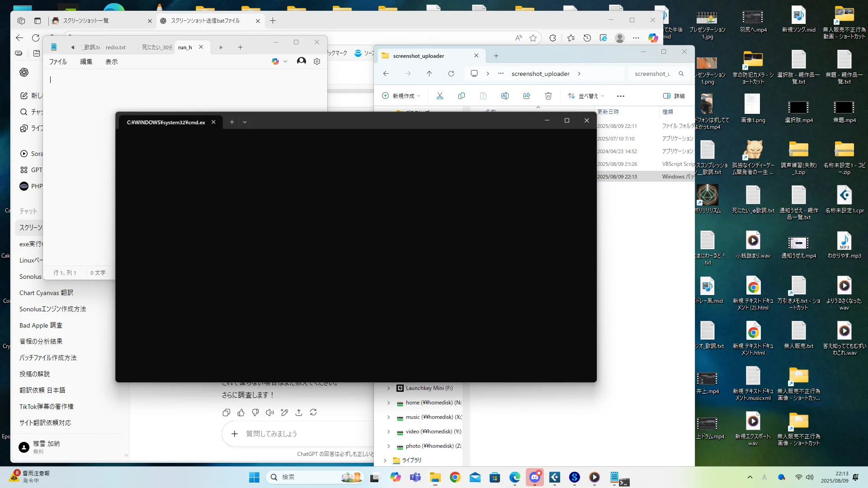The height and width of the screenshot is (488, 868).
Task: Toggle the 詳細 details pane button
Action: pyautogui.click(x=674, y=96)
